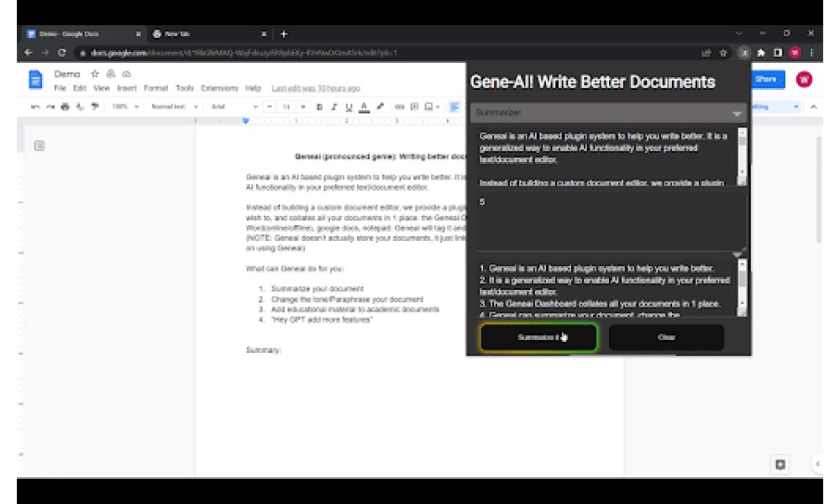Open the Edit menu
840x504 pixels.
pos(80,88)
